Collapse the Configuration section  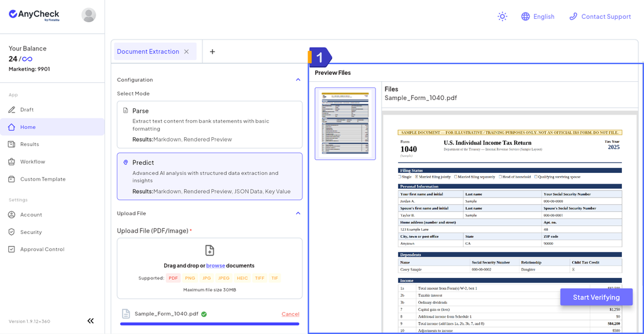coord(298,80)
